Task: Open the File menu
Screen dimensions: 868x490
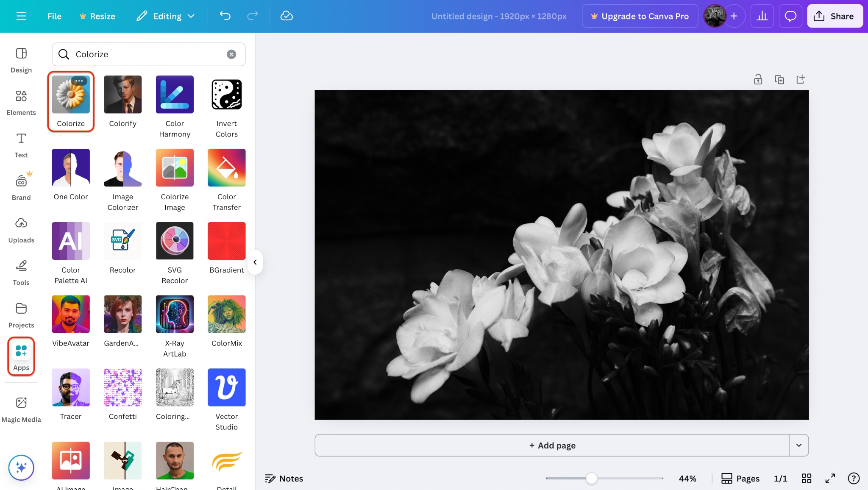Action: coord(54,16)
